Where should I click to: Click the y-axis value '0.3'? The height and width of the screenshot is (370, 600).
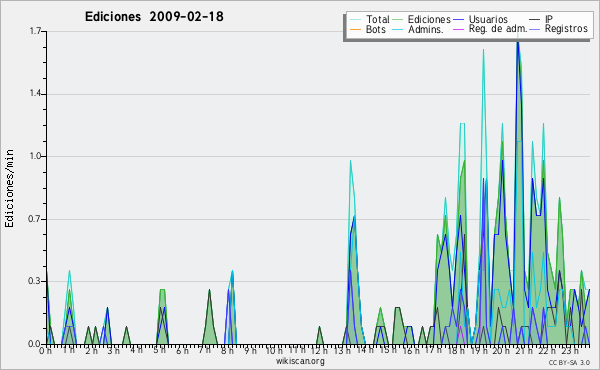coord(35,282)
